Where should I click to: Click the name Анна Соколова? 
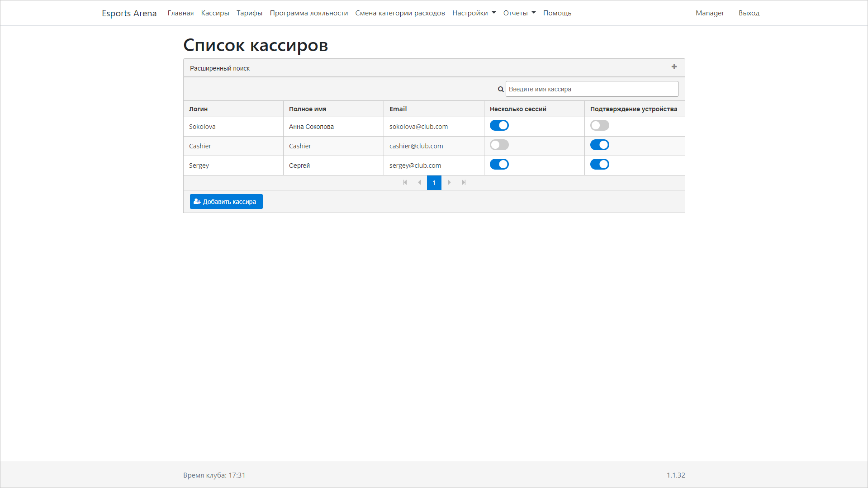click(311, 127)
